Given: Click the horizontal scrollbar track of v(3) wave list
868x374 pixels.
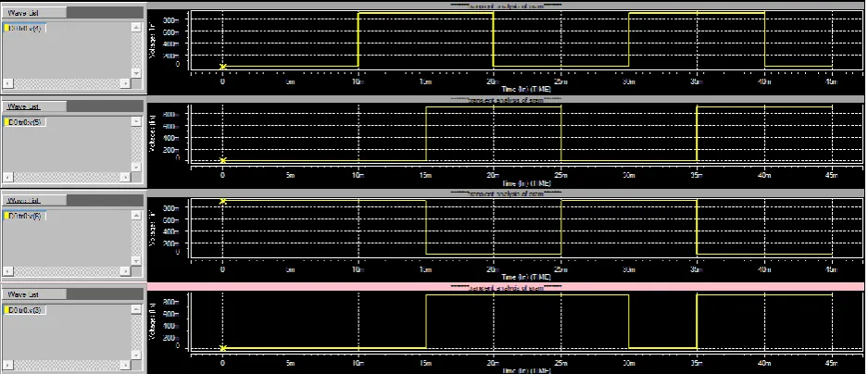Looking at the screenshot, I should pos(67,366).
